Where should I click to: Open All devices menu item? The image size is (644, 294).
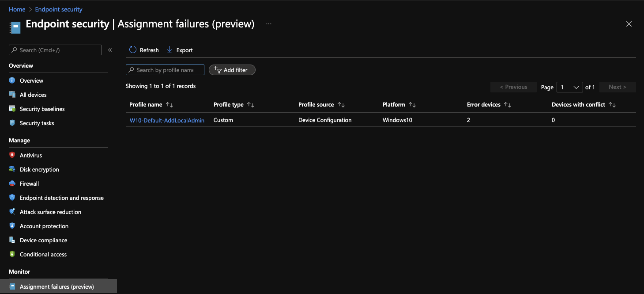(x=33, y=95)
